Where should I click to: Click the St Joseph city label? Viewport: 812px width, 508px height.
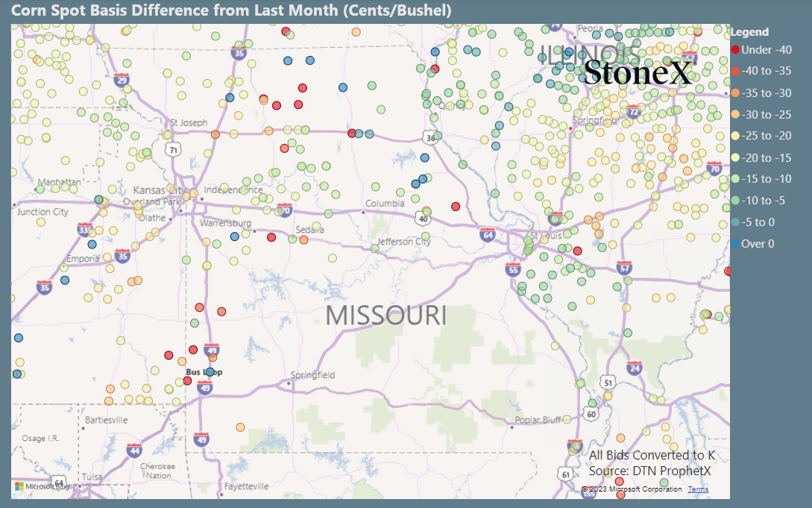click(189, 123)
